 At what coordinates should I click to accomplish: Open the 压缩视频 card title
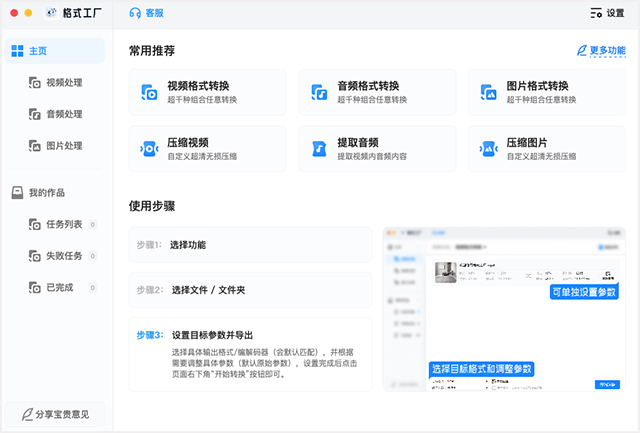coord(188,142)
